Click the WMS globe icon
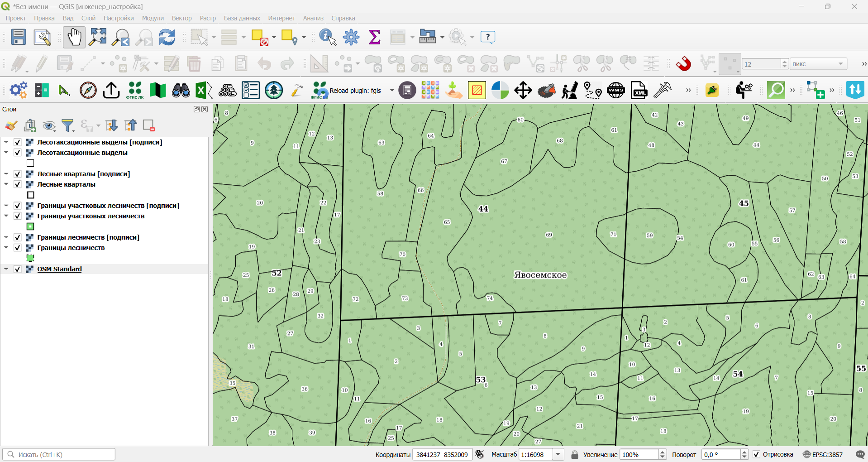 [x=616, y=90]
